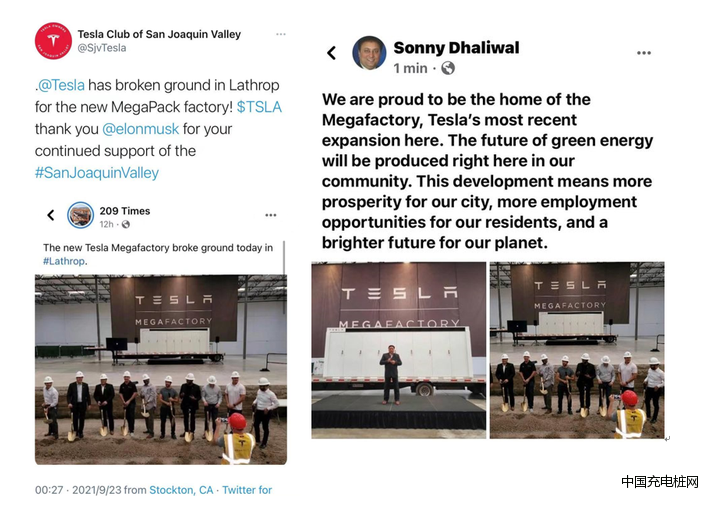Click the globe privacy icon beside 12h
This screenshot has width=707, height=512.
tap(126, 224)
